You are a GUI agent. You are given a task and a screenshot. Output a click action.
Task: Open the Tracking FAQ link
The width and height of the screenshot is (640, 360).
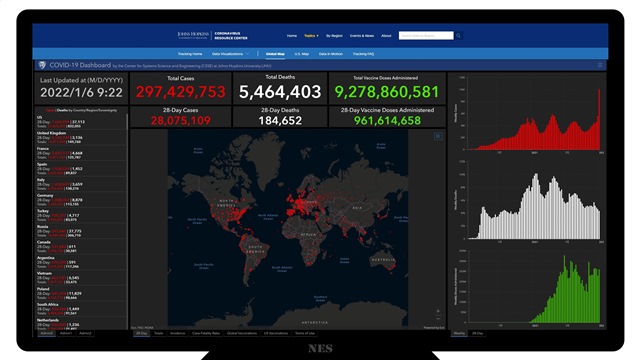pos(363,54)
